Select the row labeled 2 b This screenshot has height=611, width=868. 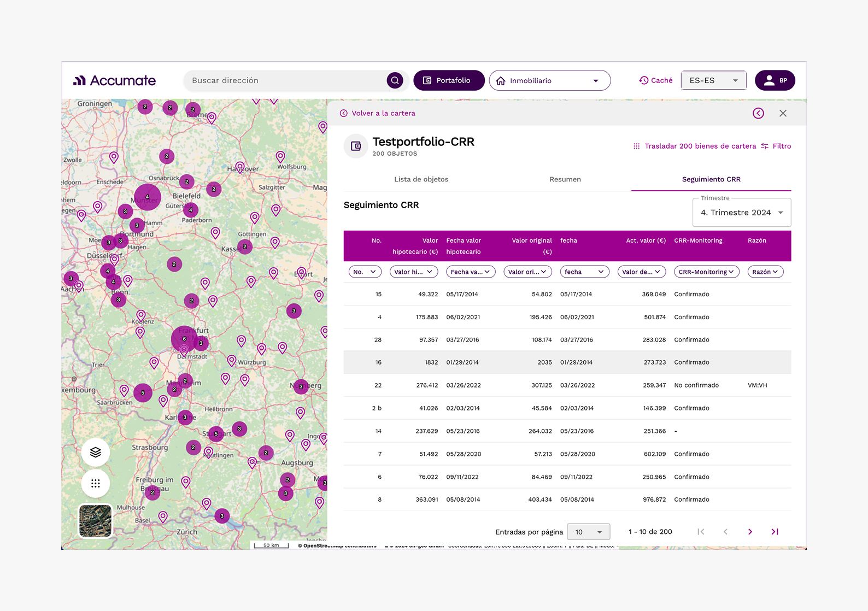[x=567, y=408]
